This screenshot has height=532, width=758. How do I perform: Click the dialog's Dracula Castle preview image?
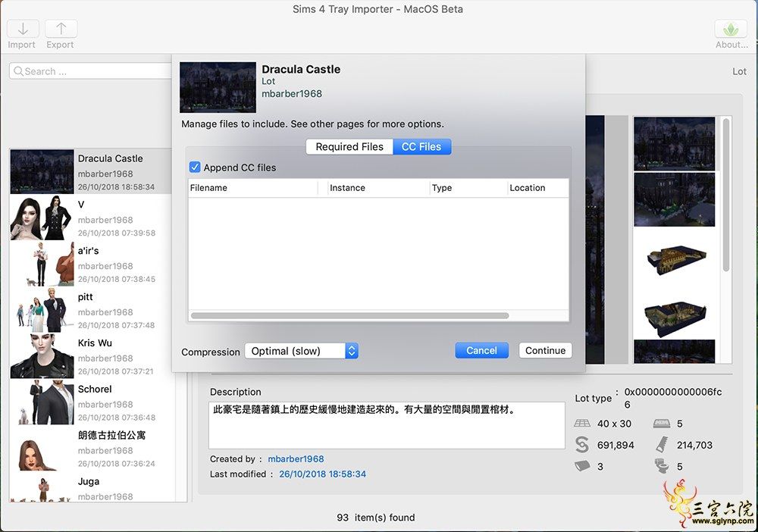point(218,87)
